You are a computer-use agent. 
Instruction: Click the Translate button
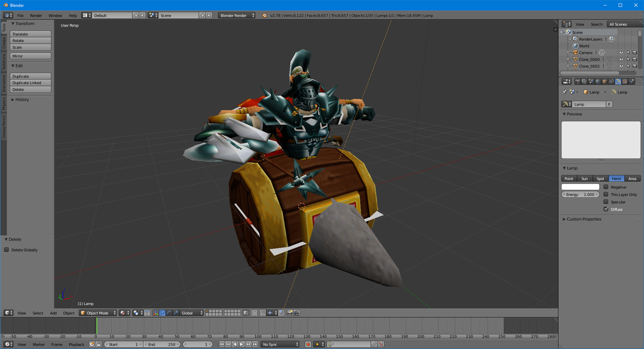(31, 34)
